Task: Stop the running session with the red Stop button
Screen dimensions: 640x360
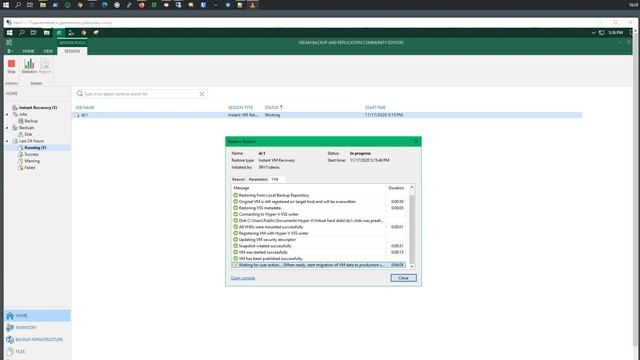Action: point(11,66)
